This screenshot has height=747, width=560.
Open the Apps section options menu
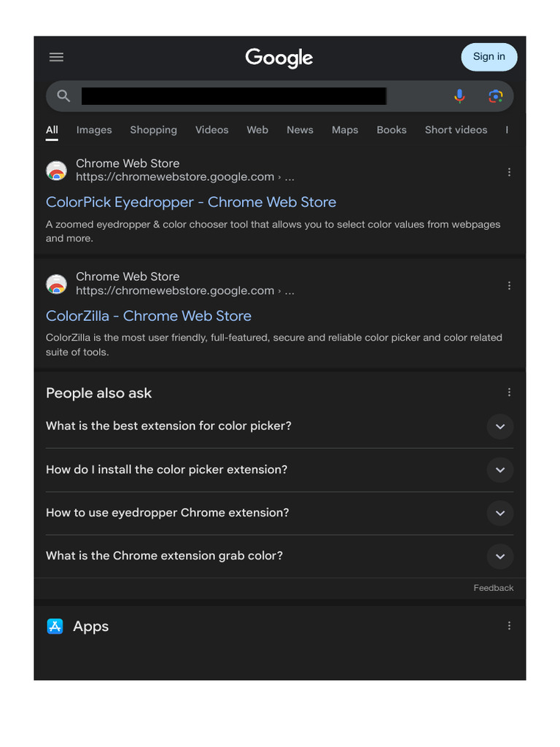(509, 626)
